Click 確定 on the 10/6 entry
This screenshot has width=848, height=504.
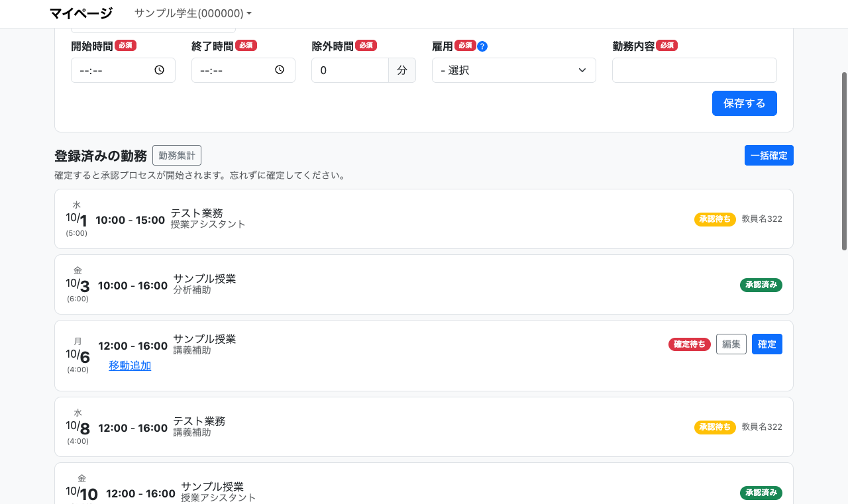coord(767,344)
